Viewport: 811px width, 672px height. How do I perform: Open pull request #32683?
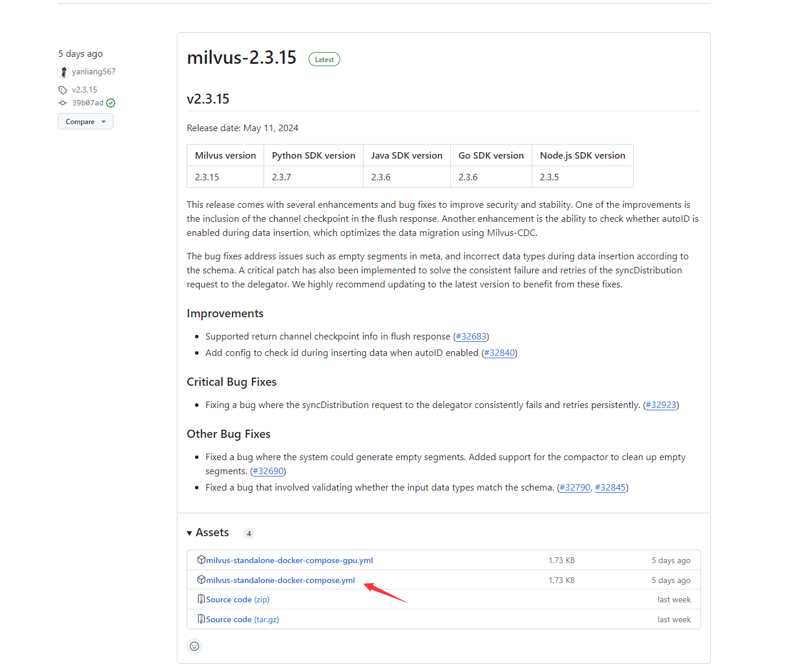pyautogui.click(x=471, y=337)
